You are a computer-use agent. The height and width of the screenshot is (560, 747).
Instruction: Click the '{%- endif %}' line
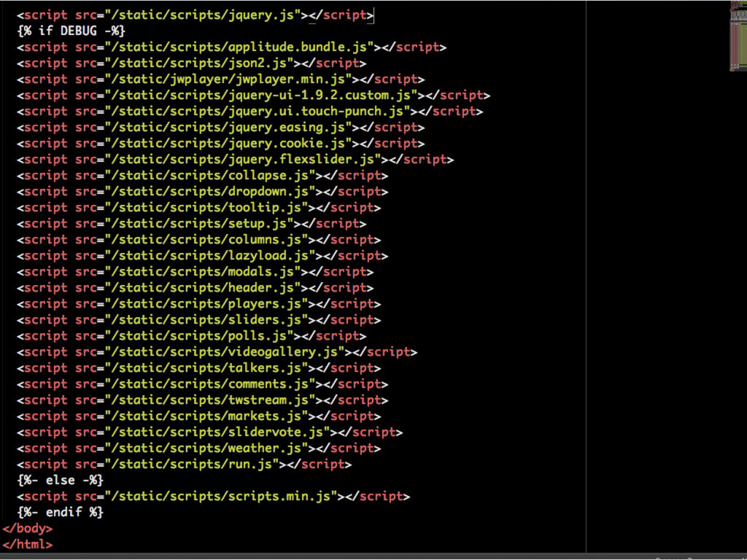coord(60,513)
